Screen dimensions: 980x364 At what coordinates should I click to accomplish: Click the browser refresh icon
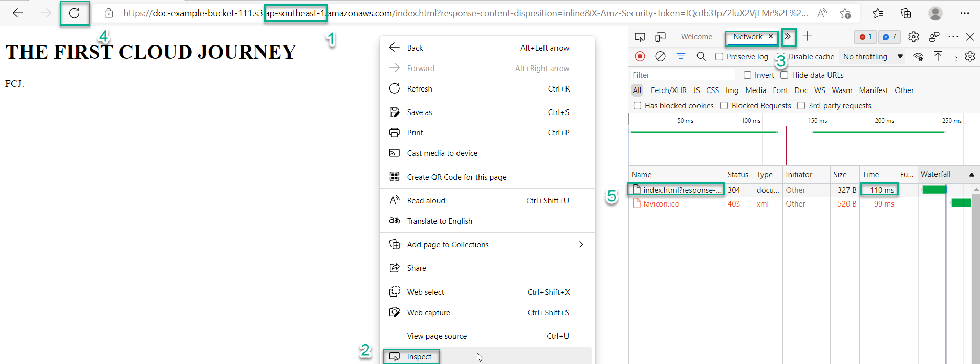pos(74,13)
